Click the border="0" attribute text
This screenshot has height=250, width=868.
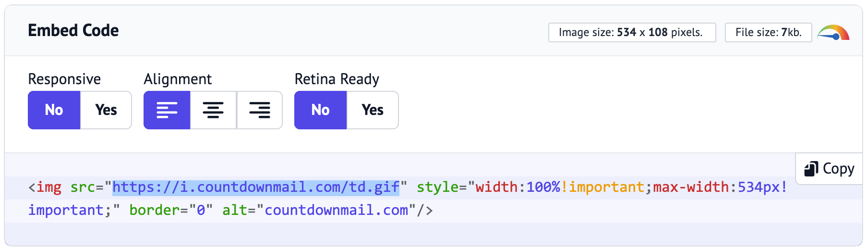pos(171,210)
